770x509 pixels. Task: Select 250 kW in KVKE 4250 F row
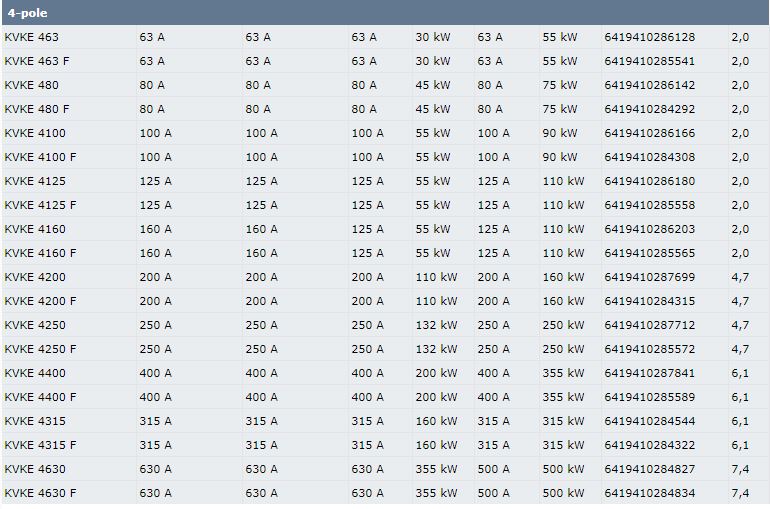tap(563, 350)
